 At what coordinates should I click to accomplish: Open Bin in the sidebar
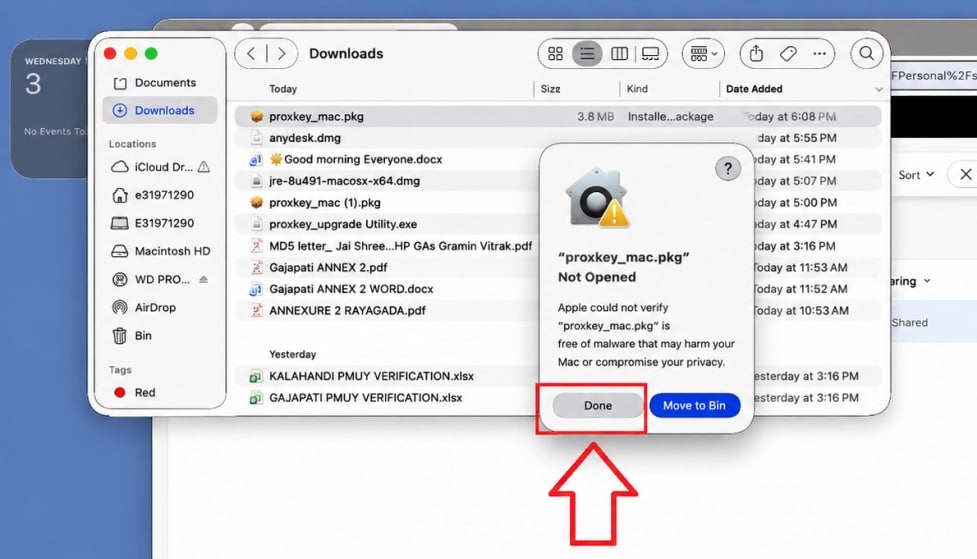[143, 335]
